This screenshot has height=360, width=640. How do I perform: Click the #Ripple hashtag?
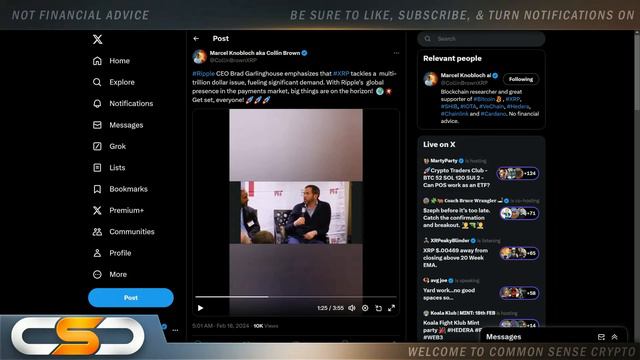pyautogui.click(x=203, y=73)
